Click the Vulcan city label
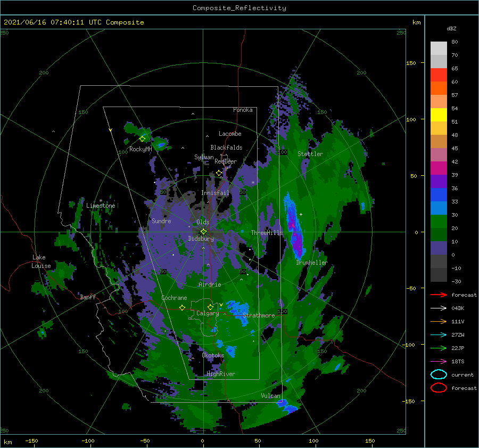479x448 pixels. 270,396
